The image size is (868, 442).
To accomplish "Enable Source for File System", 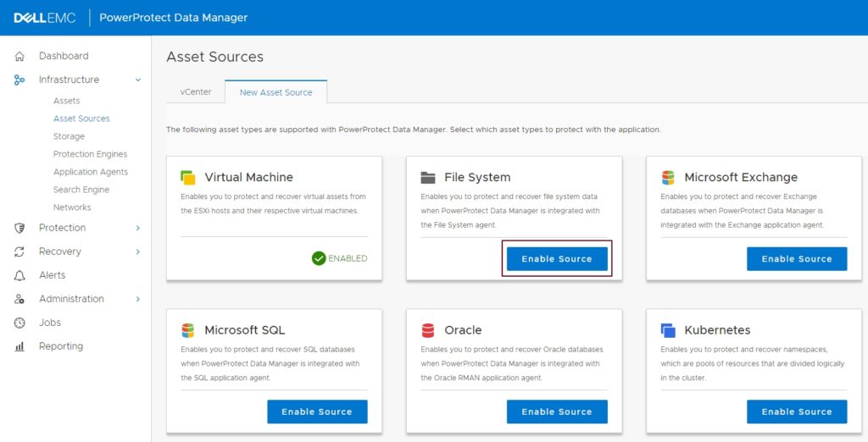I will (557, 259).
